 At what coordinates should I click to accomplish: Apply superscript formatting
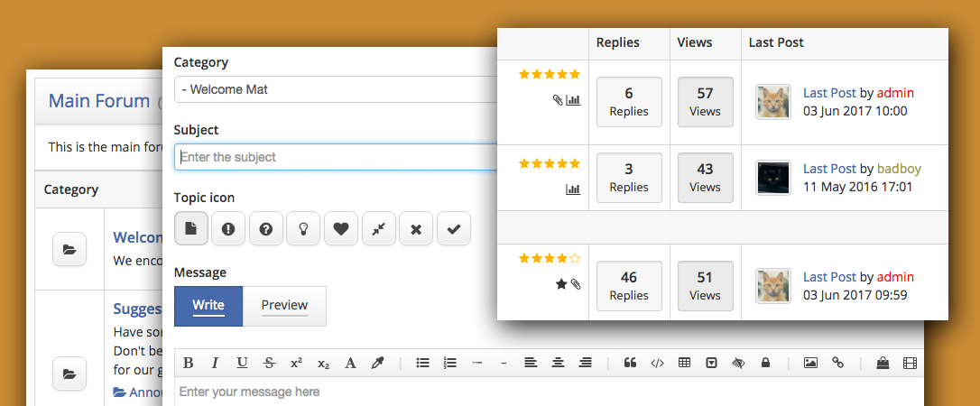[x=296, y=363]
